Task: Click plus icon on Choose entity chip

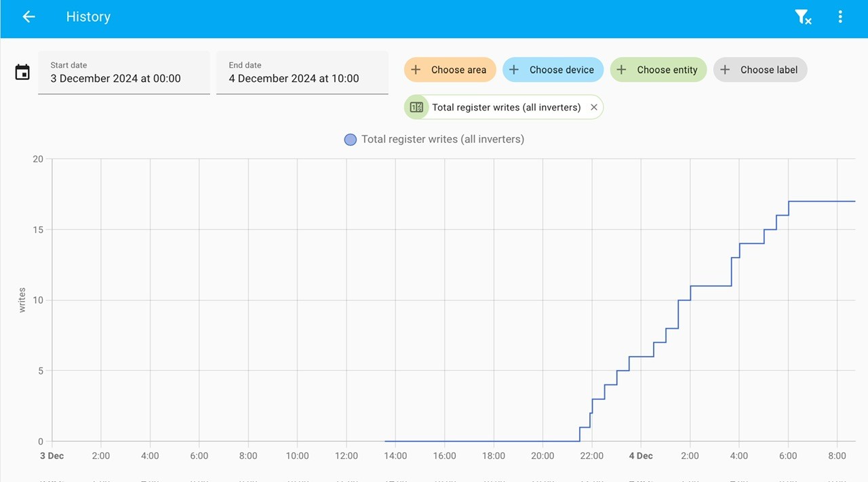Action: pyautogui.click(x=621, y=70)
